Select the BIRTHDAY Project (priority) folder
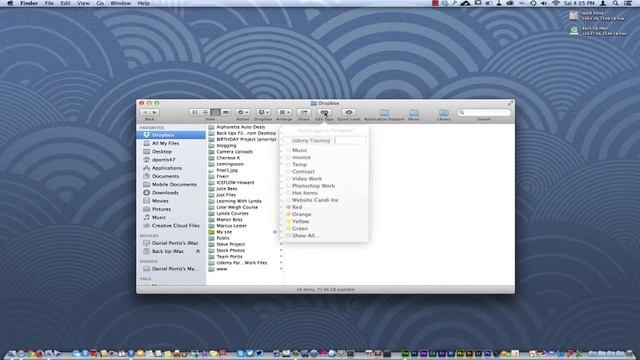 coord(246,139)
